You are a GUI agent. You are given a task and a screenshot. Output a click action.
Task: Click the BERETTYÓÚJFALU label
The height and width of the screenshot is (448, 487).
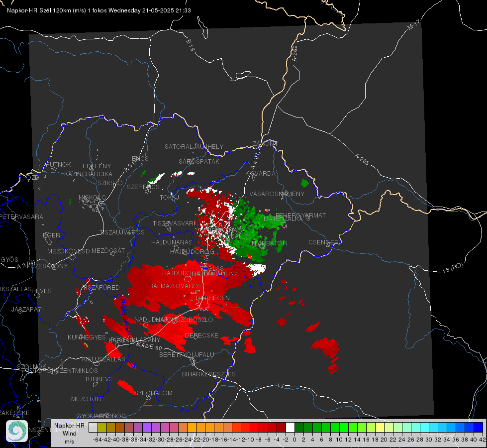pos(187,354)
